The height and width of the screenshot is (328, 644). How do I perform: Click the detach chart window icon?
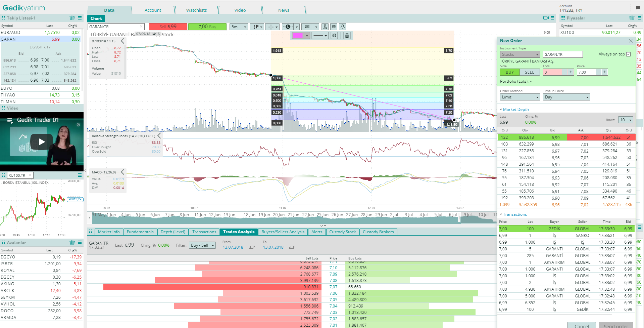(546, 18)
